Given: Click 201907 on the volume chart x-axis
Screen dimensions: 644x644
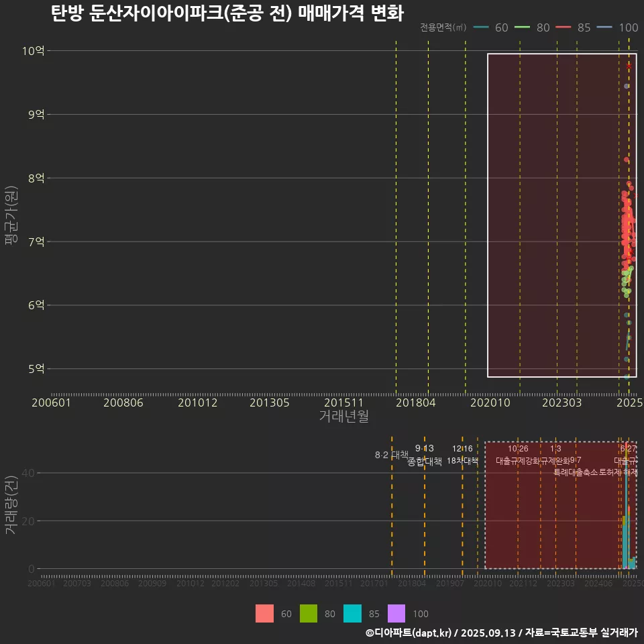Looking at the screenshot, I should pos(449,583).
